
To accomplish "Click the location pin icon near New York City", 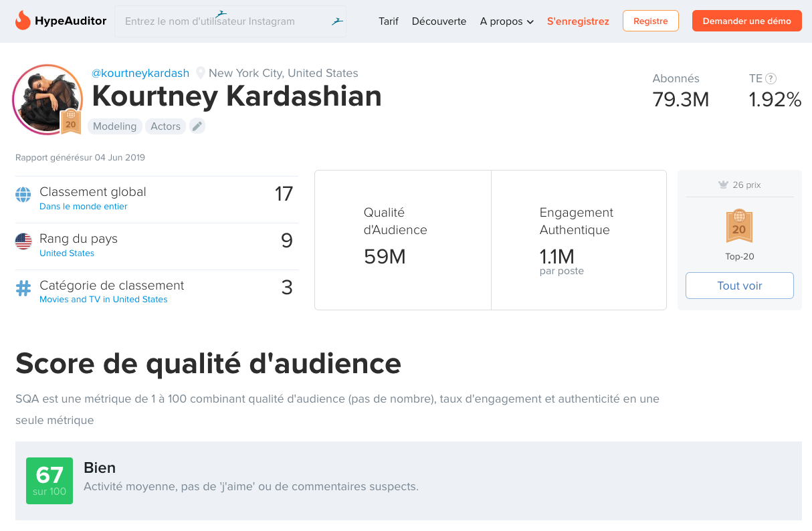I will click(x=201, y=73).
